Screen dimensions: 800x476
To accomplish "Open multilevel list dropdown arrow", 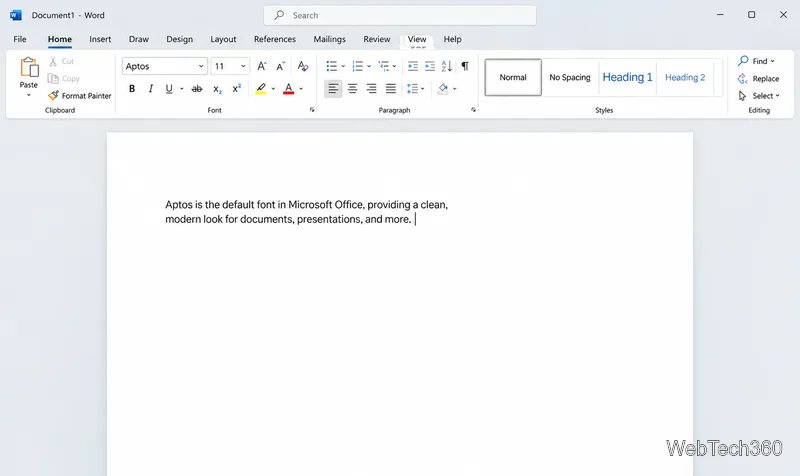I will tap(394, 66).
